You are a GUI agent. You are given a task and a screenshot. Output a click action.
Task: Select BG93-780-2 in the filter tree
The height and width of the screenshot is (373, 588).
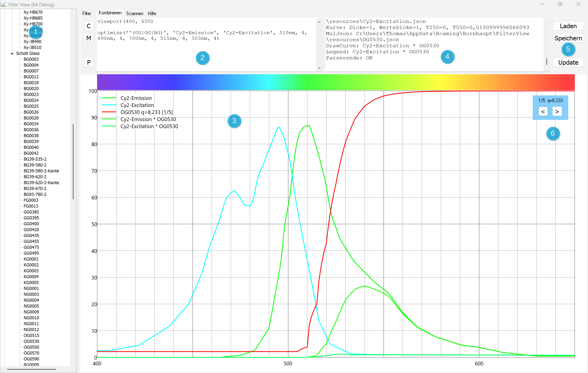pos(35,195)
